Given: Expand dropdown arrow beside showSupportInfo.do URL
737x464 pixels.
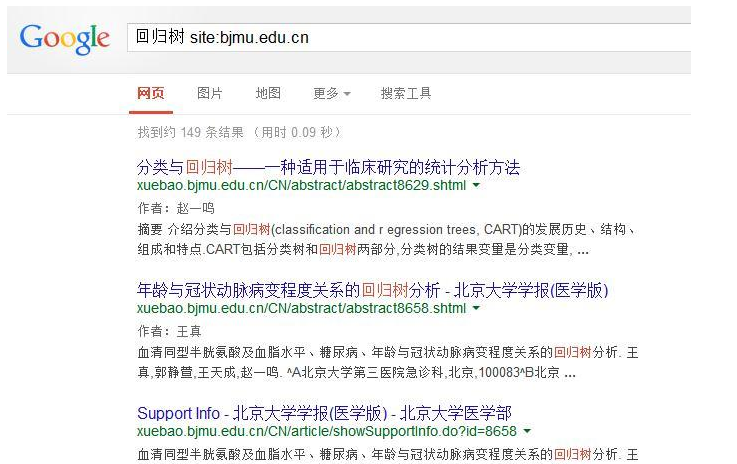Looking at the screenshot, I should pos(527,431).
